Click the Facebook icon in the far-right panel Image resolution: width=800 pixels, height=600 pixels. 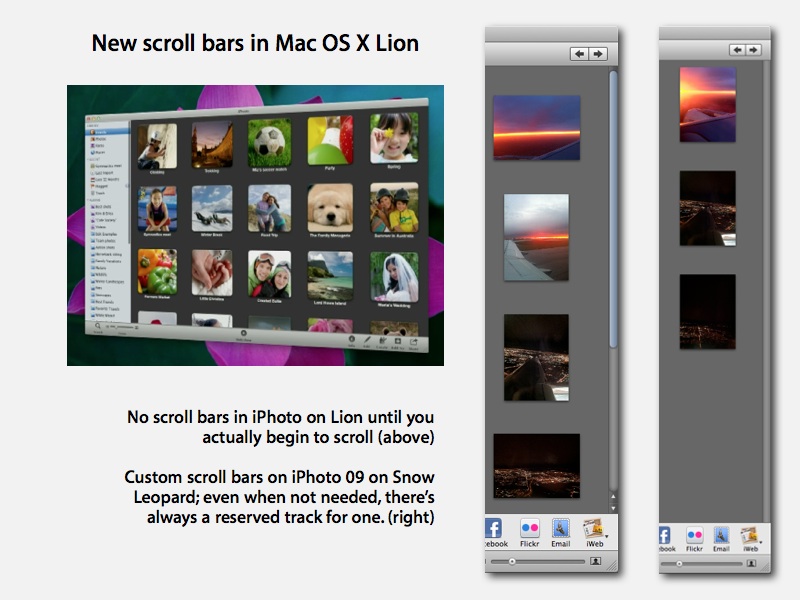(664, 535)
